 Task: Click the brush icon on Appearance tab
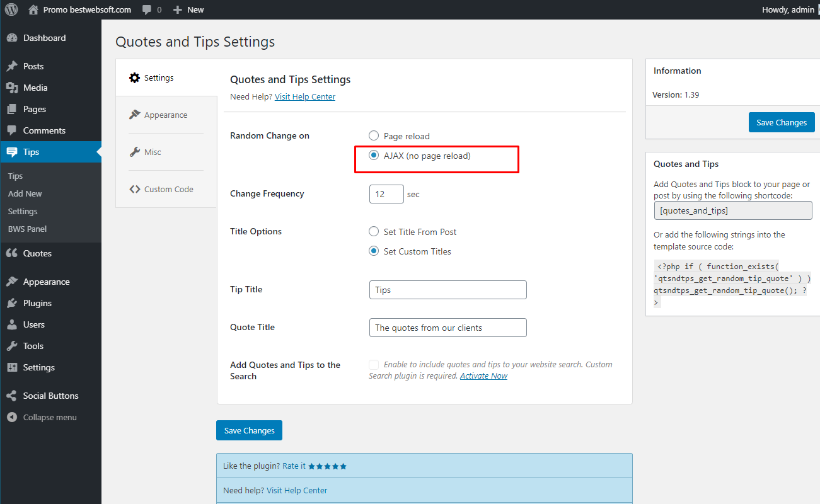(x=134, y=115)
